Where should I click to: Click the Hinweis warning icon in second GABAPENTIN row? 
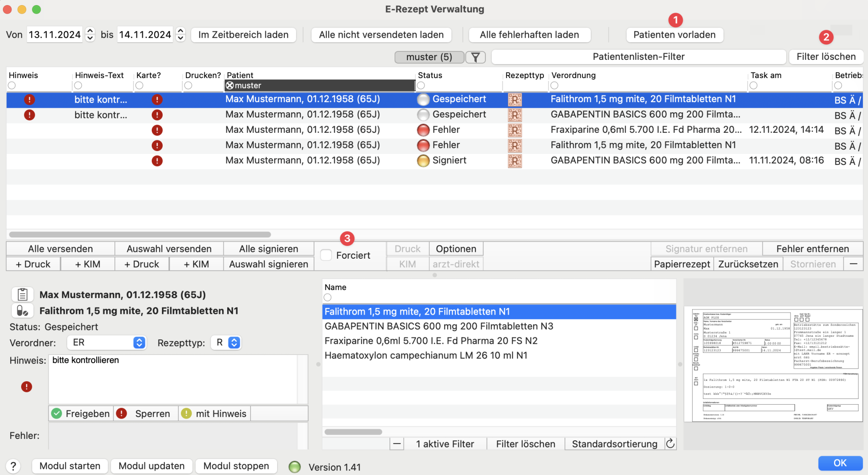pos(29,115)
